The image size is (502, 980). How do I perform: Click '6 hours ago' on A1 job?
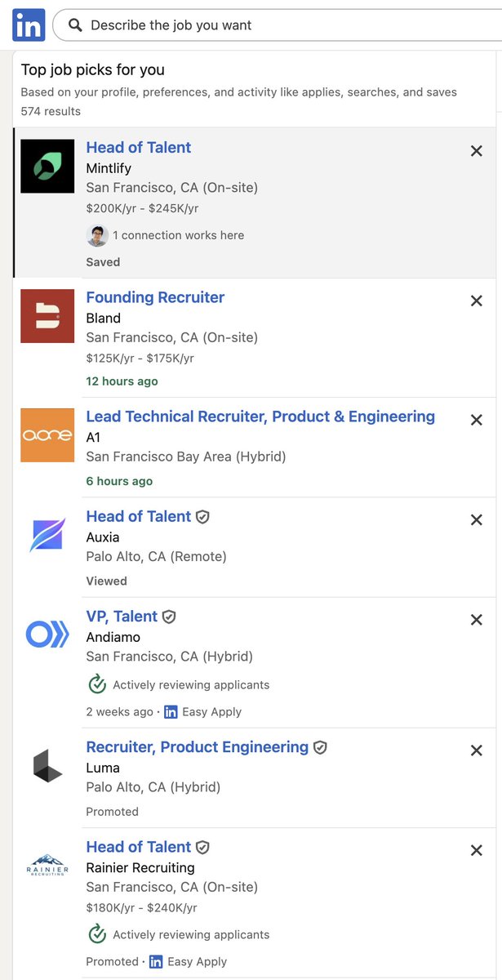coord(119,481)
